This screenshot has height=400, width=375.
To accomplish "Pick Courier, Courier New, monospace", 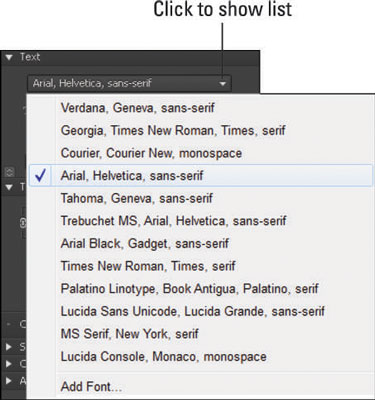I will (x=151, y=153).
